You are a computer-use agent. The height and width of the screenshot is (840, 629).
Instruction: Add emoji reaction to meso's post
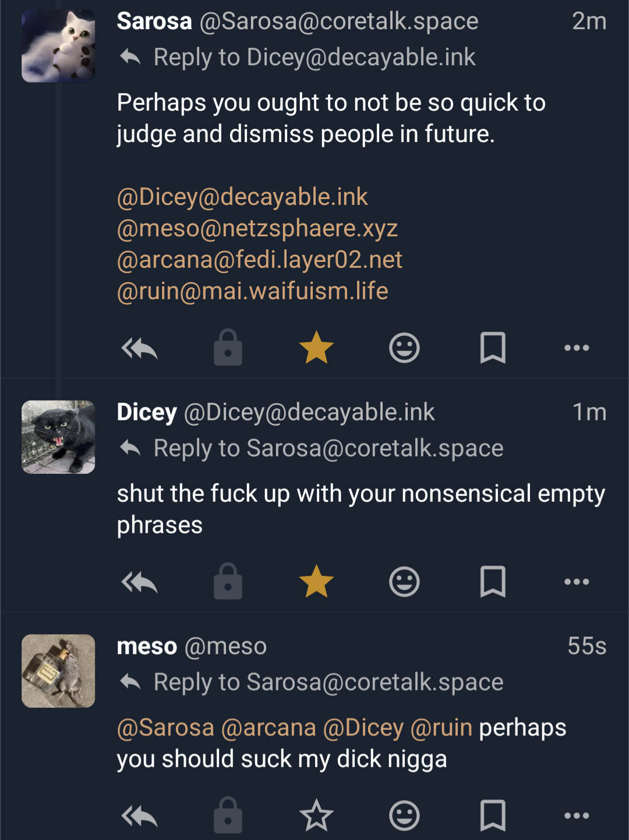[x=404, y=816]
